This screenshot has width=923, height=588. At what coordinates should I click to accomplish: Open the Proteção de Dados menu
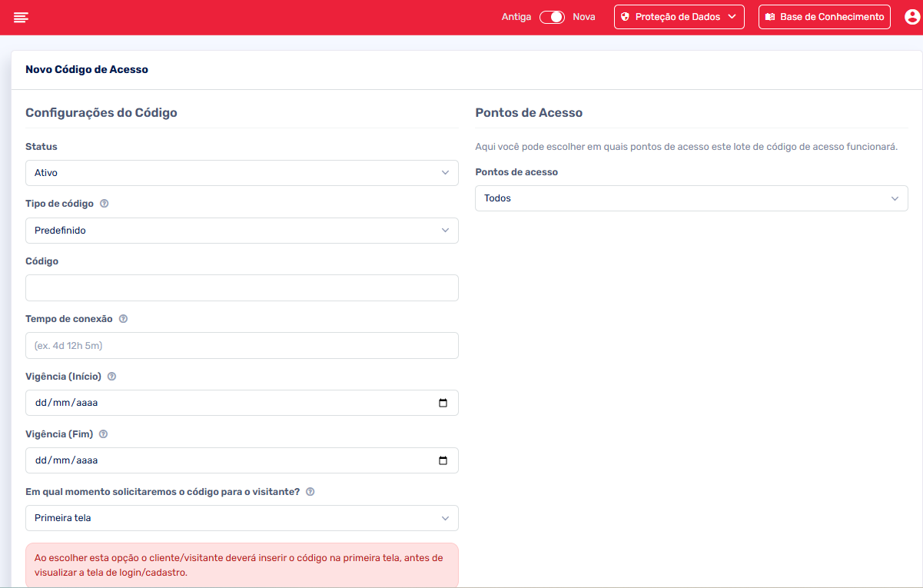(x=679, y=17)
